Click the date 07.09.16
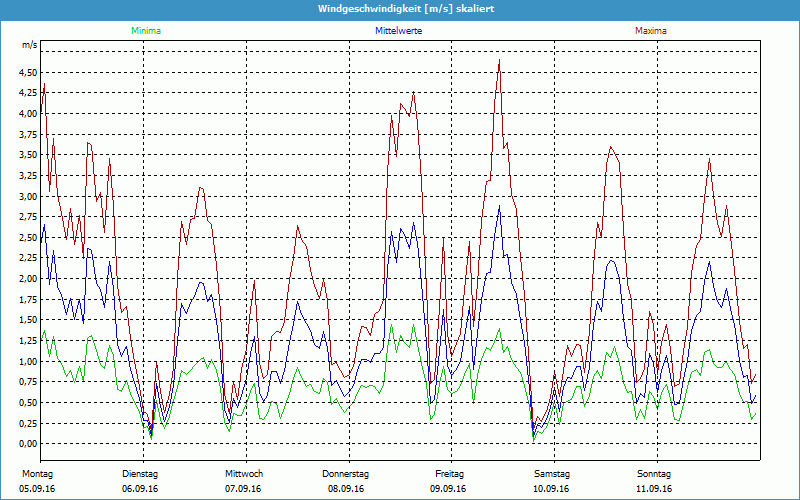800x500 pixels. 243,489
